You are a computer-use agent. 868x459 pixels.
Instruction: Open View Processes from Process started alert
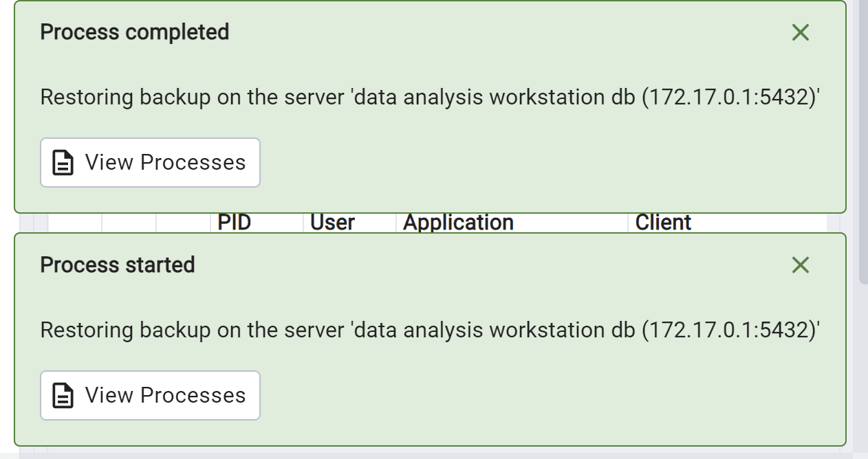(x=150, y=396)
